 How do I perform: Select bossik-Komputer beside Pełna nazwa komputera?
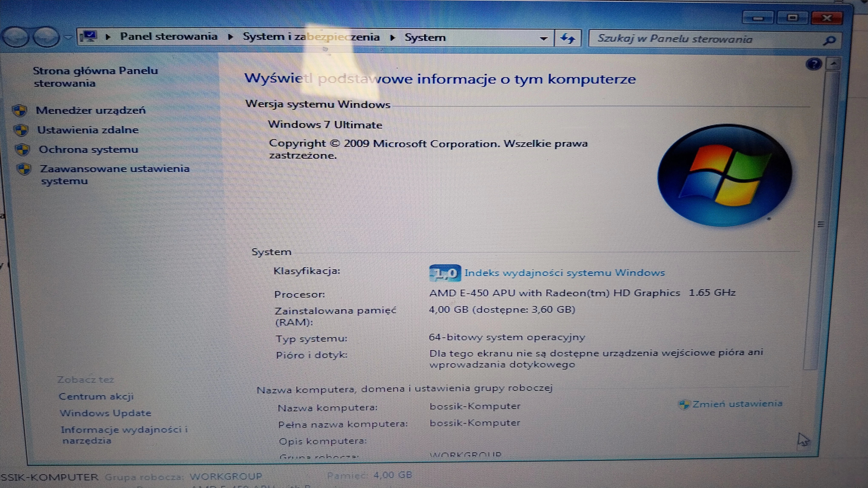coord(475,423)
